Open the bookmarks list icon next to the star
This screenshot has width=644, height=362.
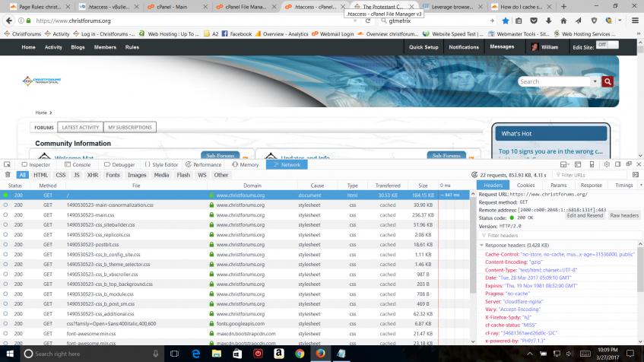point(519,21)
